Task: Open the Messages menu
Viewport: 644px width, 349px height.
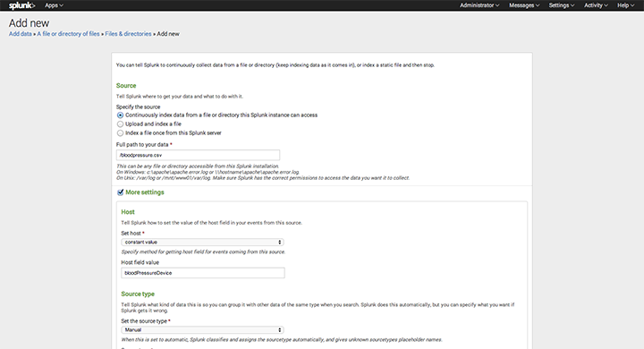Action: click(524, 5)
